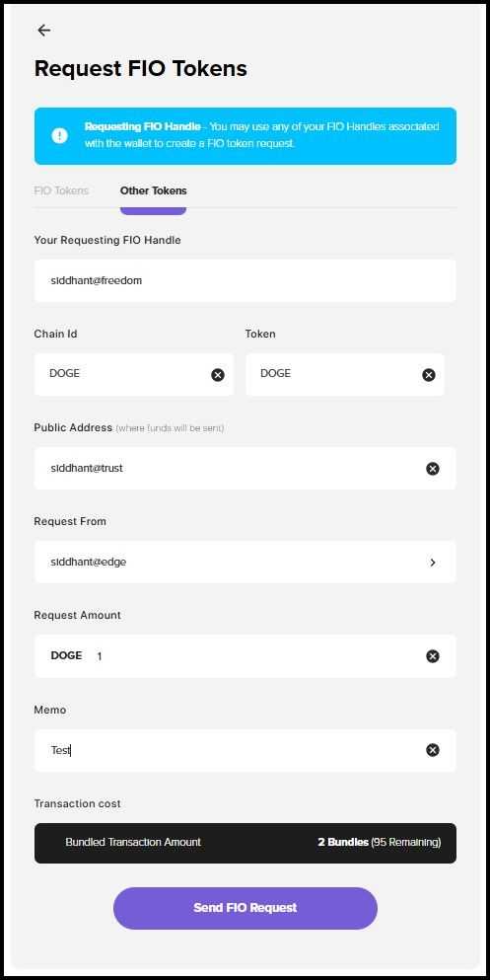Select the Other Tokens tab

tap(154, 190)
